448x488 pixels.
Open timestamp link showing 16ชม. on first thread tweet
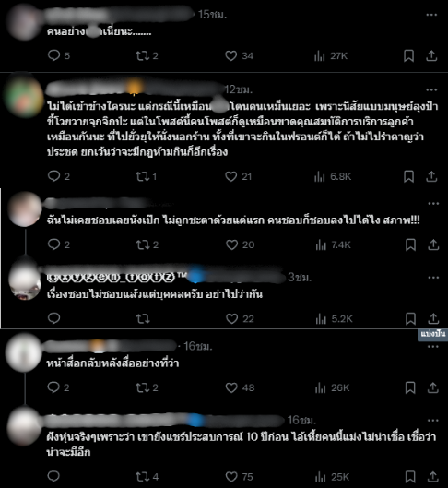[x=198, y=346]
